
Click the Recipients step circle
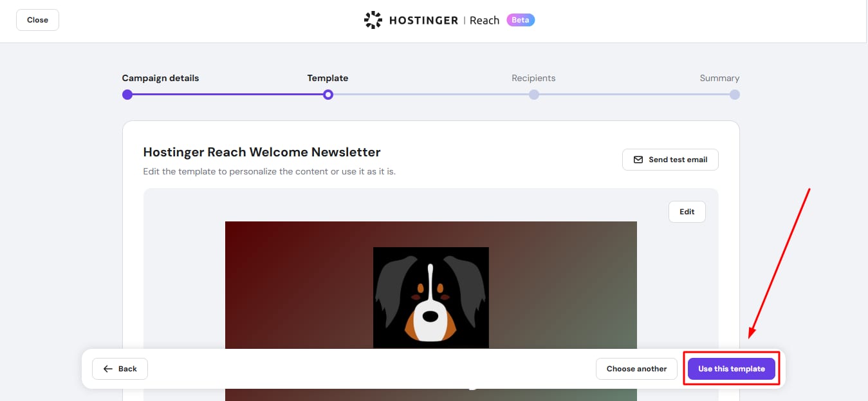point(533,95)
